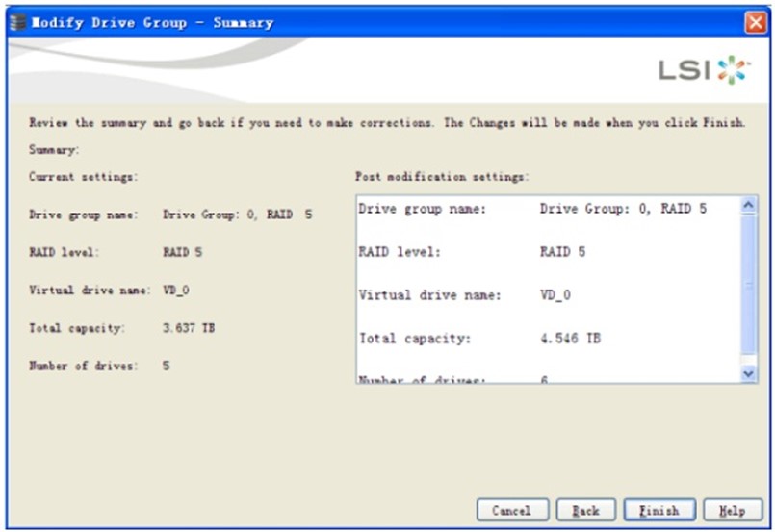775x532 pixels.
Task: Click the title bar application icon
Action: pos(16,22)
